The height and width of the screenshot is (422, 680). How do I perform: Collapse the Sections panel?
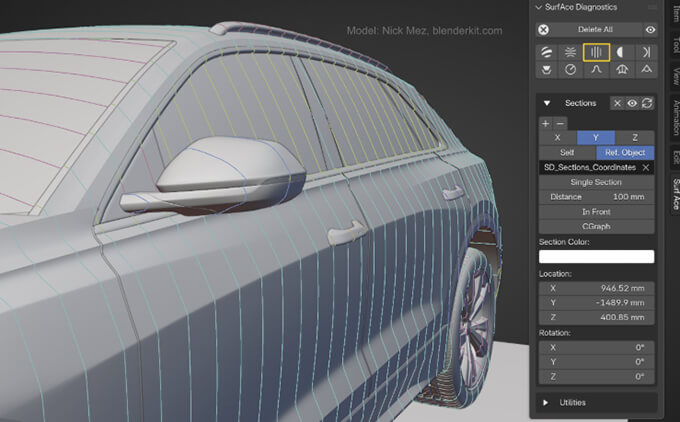[547, 103]
